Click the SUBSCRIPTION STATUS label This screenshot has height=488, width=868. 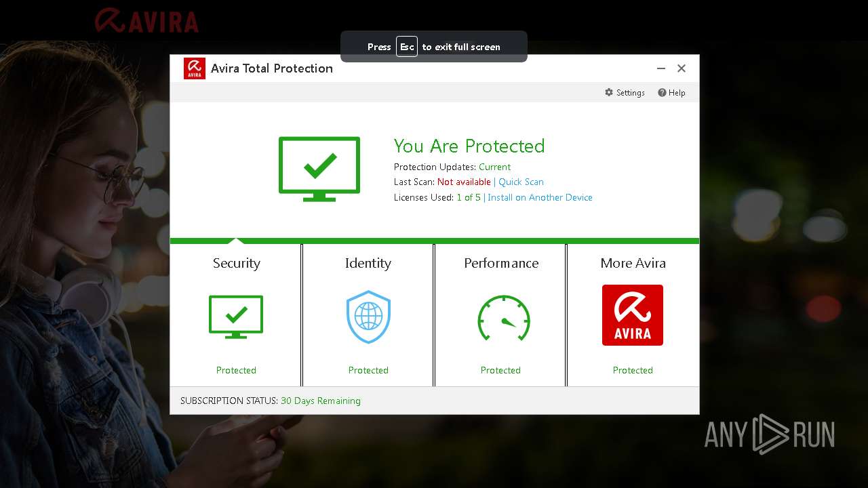(x=229, y=401)
